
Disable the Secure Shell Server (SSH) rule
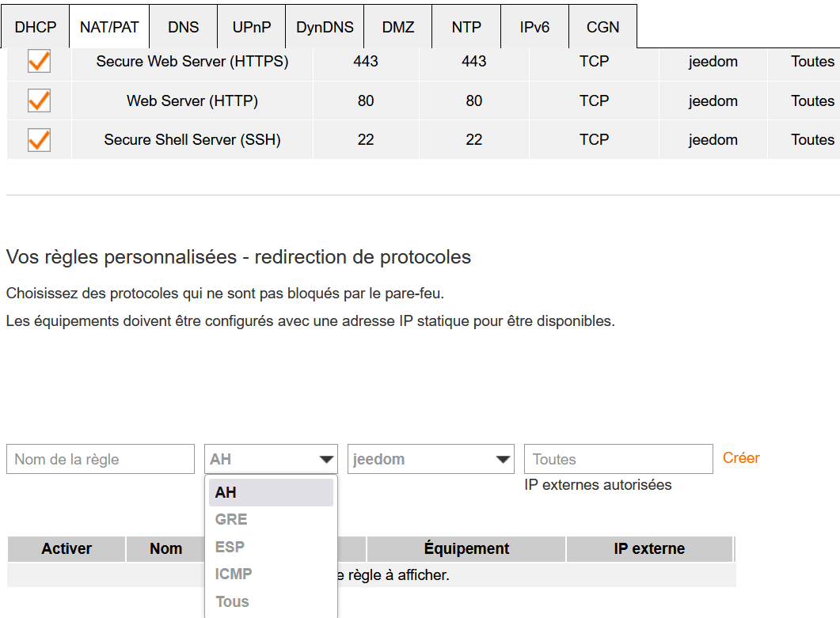(x=39, y=140)
